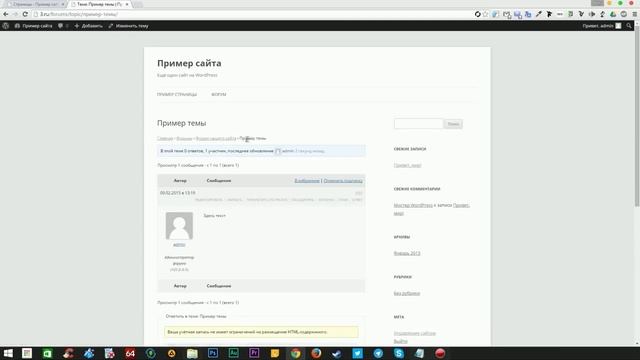640x360 pixels.
Task: Open Telegram from the taskbar
Action: pos(378,353)
